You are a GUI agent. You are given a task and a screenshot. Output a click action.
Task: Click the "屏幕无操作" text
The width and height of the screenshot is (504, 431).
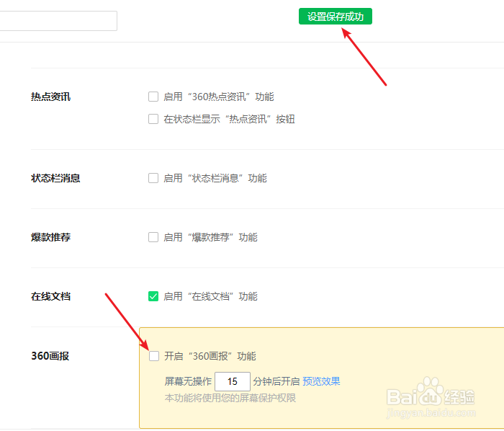point(188,381)
